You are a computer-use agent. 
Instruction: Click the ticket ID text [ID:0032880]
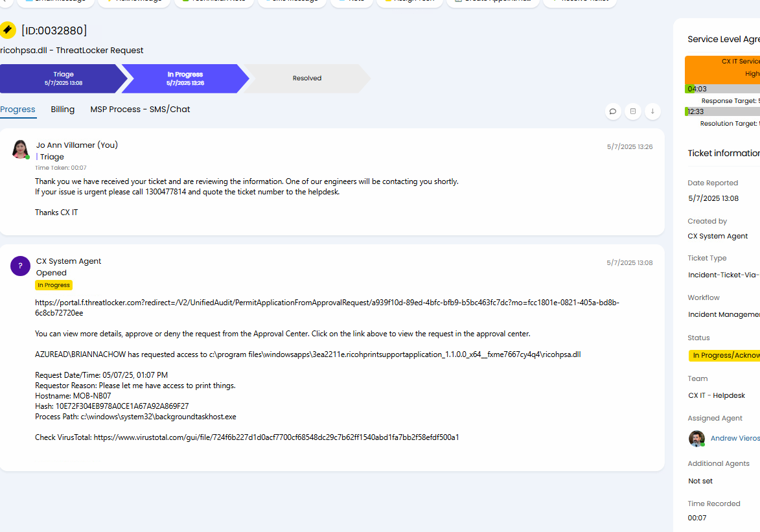pyautogui.click(x=54, y=30)
